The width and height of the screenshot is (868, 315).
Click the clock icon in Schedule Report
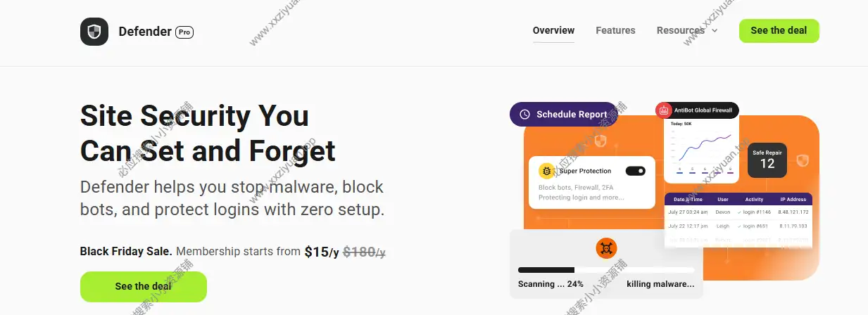click(x=524, y=114)
